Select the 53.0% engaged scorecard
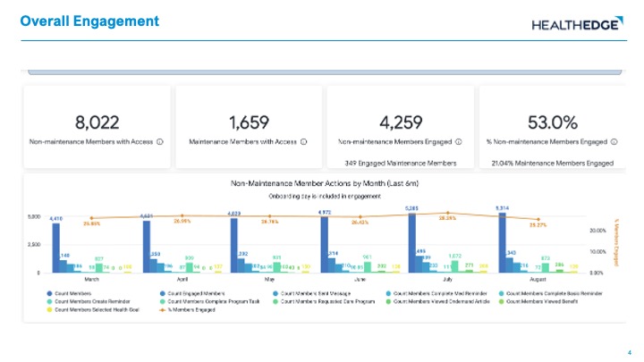Screen dimensions: 644x362 [x=552, y=126]
